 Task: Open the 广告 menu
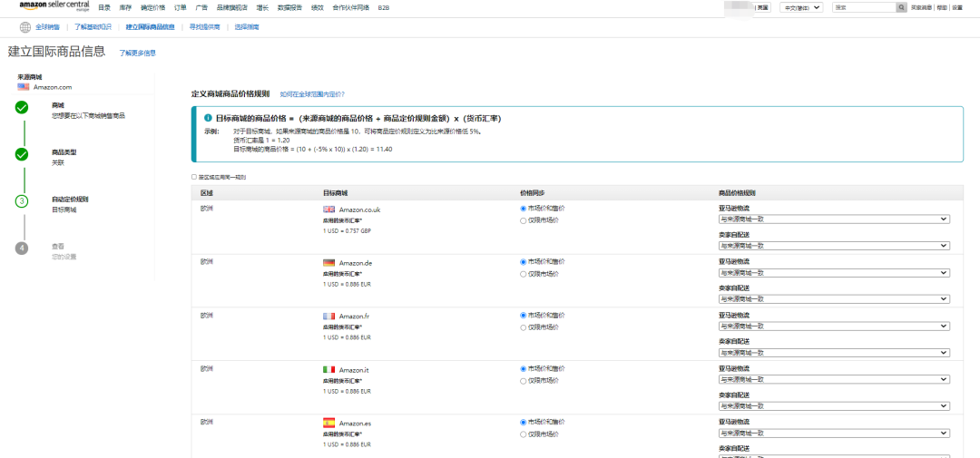point(201,7)
